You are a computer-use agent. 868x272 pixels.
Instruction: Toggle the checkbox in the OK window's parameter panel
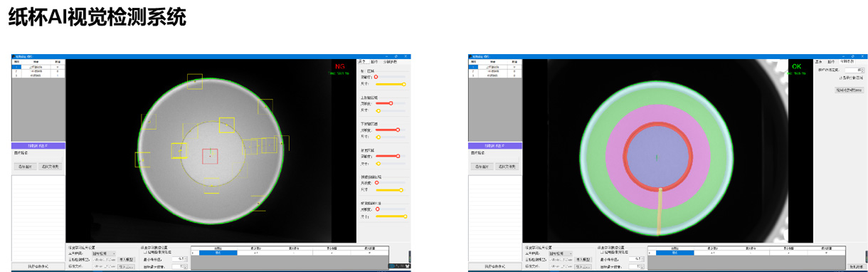pos(840,78)
